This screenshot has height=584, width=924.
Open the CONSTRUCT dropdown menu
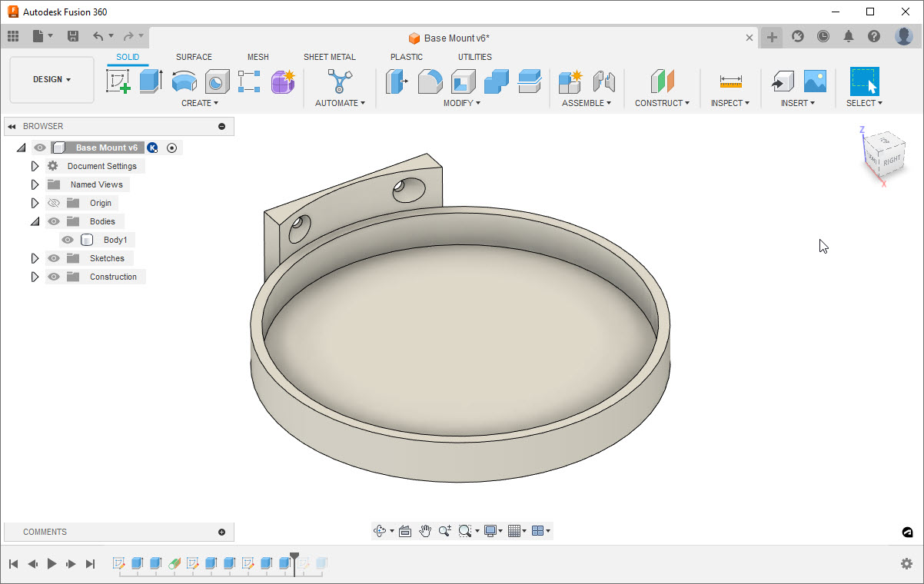[x=662, y=103]
